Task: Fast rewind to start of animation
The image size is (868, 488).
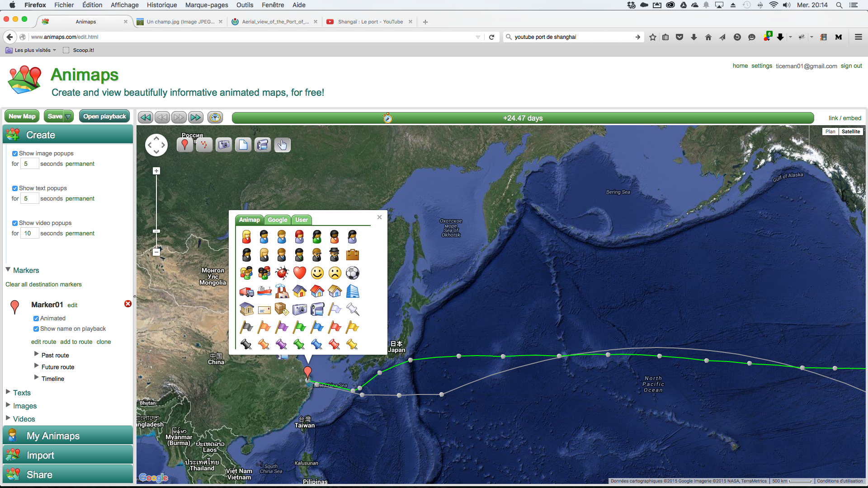Action: tap(145, 117)
